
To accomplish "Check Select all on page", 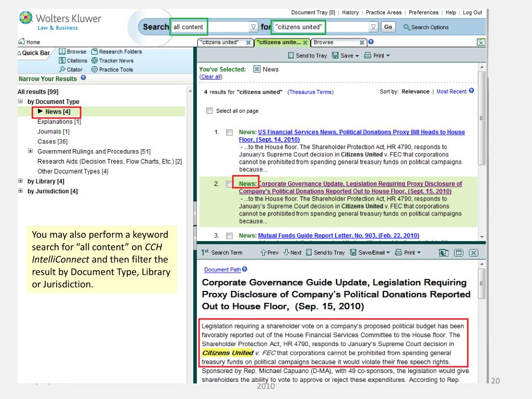I will click(x=210, y=111).
